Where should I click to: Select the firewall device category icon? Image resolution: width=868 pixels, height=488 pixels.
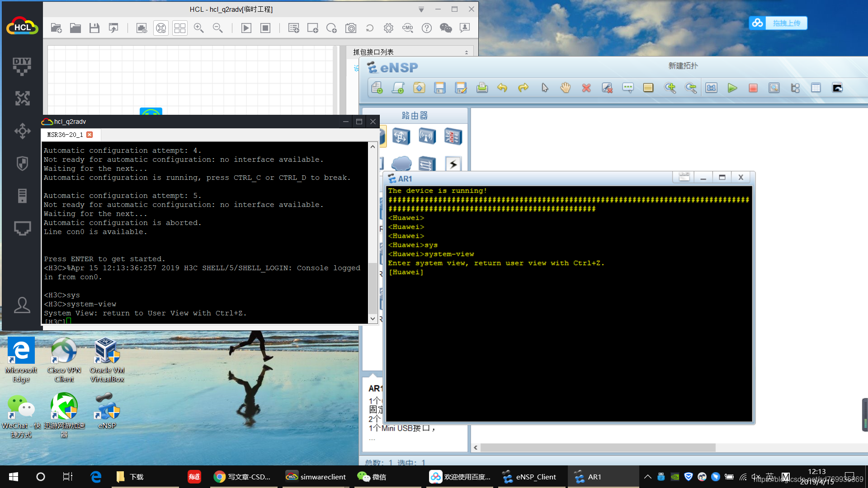[x=453, y=136]
